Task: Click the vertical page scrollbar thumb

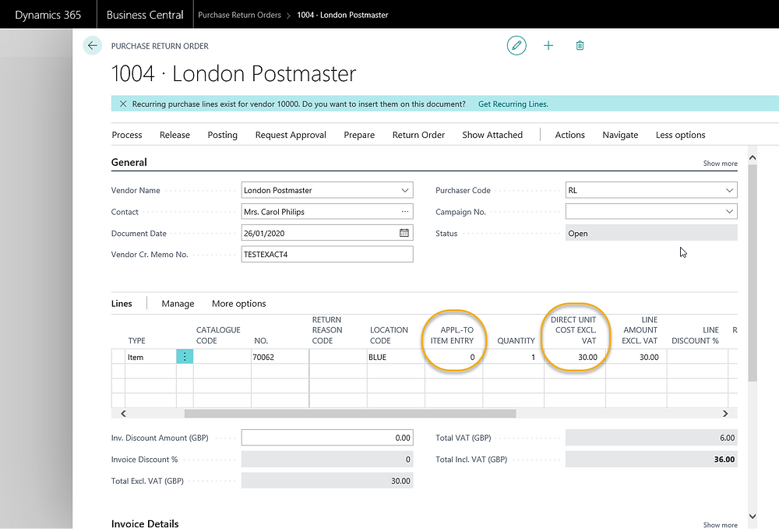Action: (x=753, y=273)
